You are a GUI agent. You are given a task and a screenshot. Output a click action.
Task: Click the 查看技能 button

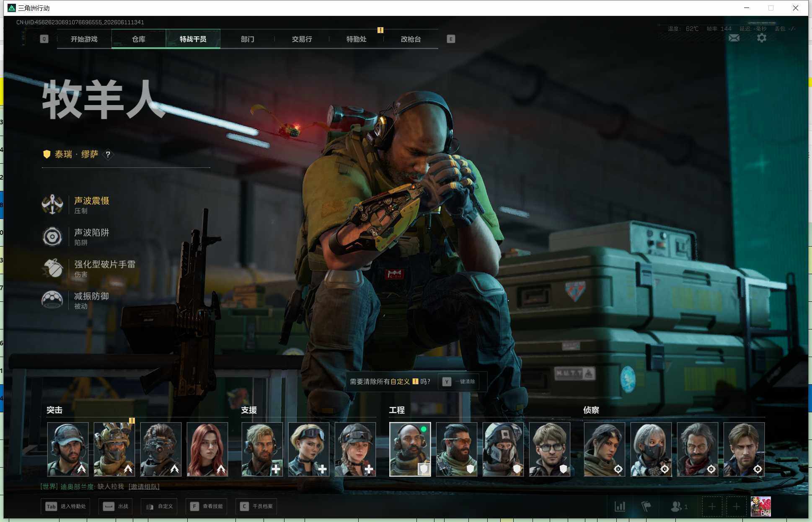[207, 507]
